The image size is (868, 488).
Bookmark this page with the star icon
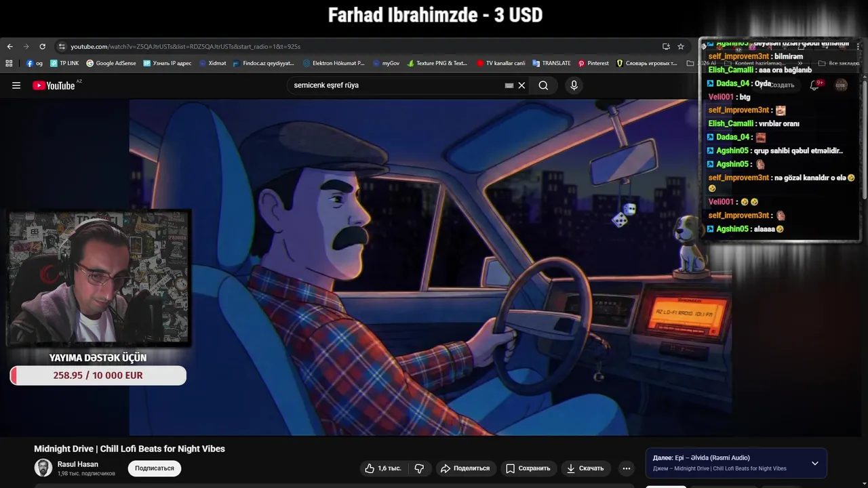tap(681, 47)
